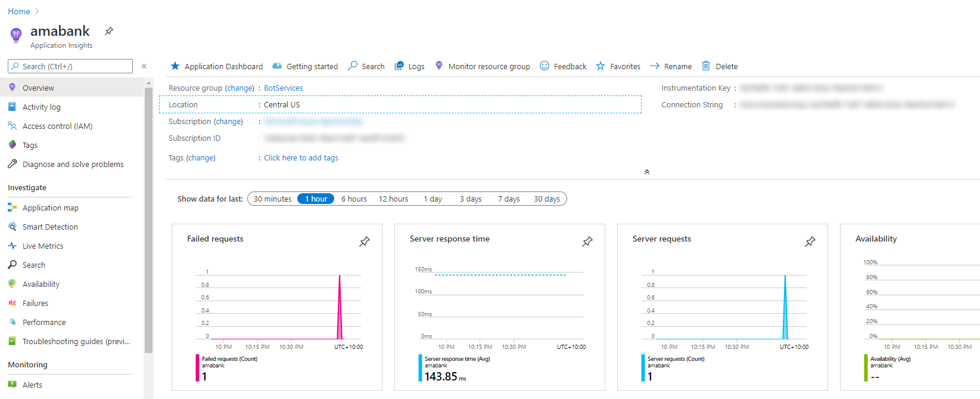Select the 30 days time range
The width and height of the screenshot is (980, 399).
[x=547, y=199]
